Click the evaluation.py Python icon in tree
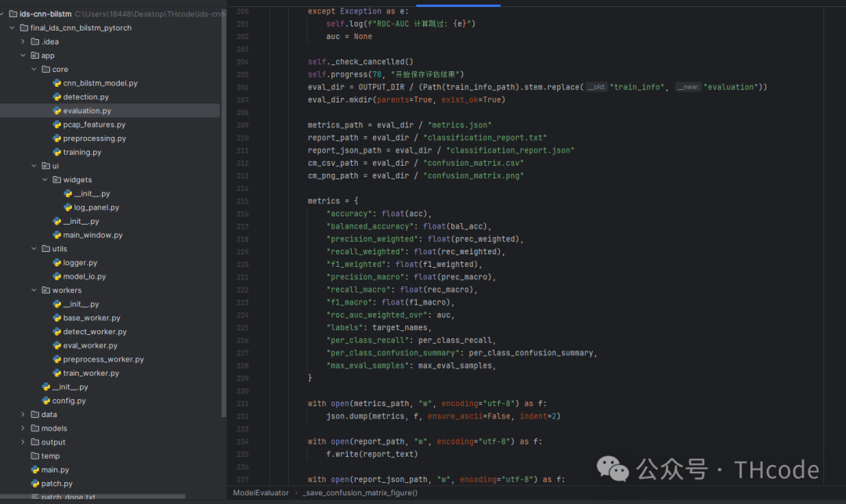This screenshot has width=846, height=504. 56,110
